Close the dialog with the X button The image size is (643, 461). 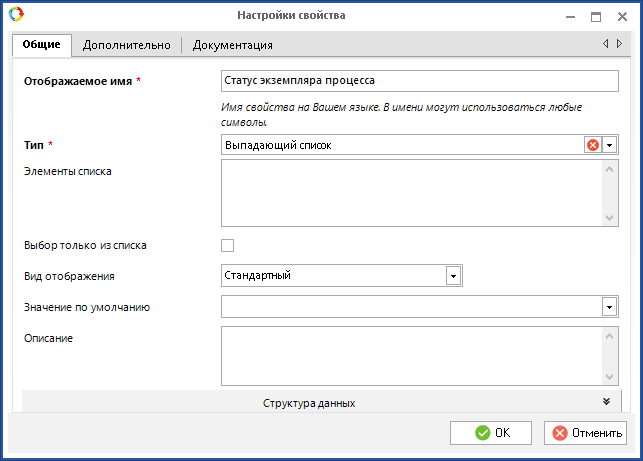tap(622, 16)
